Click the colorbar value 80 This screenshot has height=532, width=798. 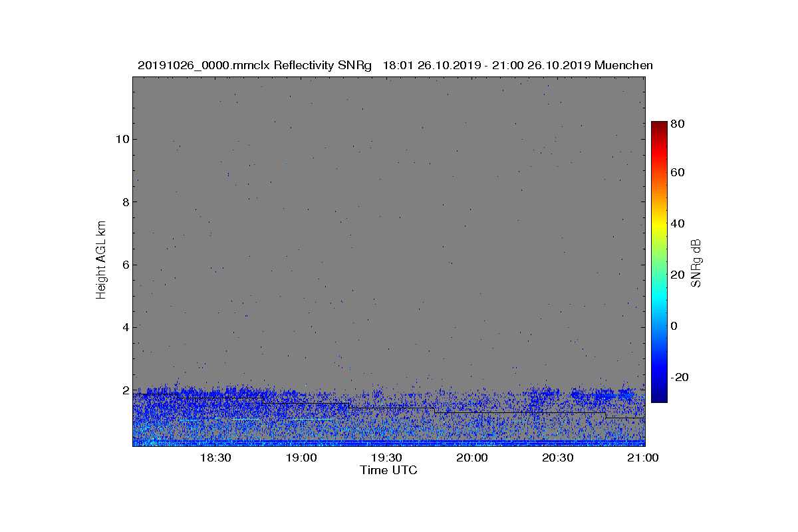pos(678,124)
